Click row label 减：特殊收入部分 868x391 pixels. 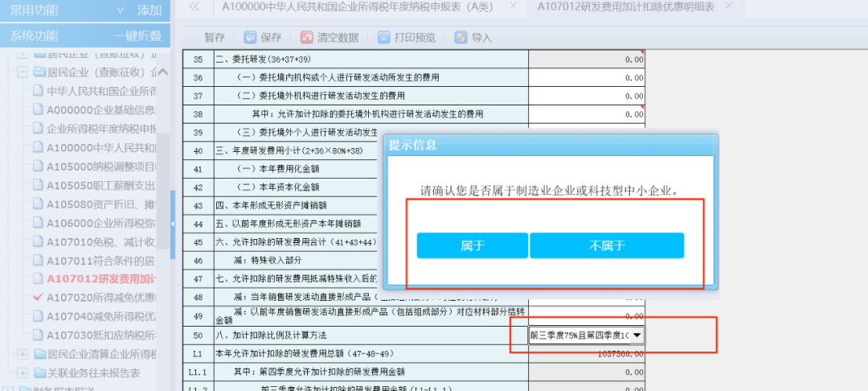268,261
